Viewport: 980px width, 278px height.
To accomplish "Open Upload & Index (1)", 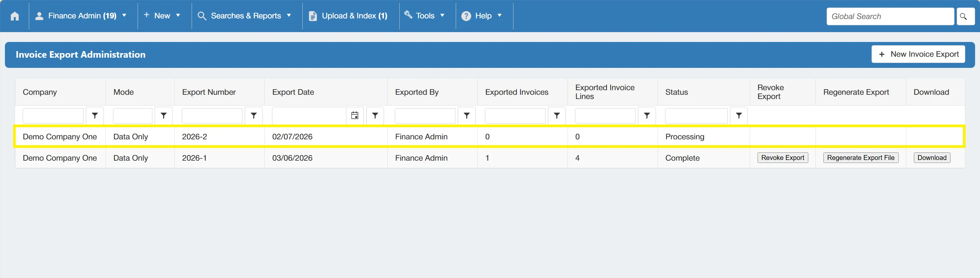I will [x=349, y=16].
